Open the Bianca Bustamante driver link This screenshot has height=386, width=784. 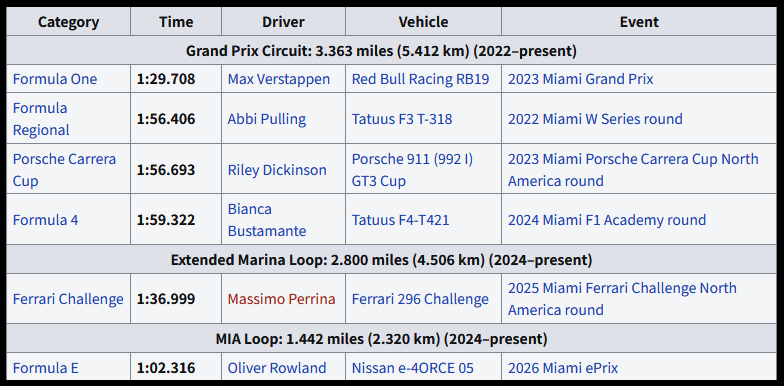pos(267,220)
